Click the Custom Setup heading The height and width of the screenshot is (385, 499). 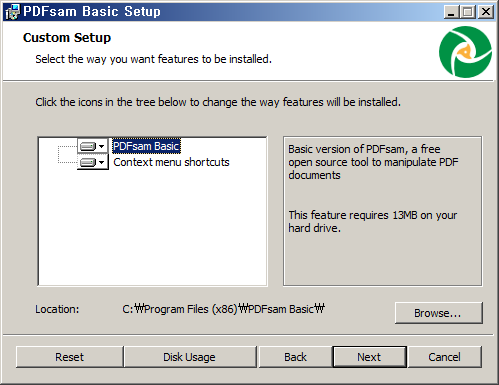tap(67, 38)
